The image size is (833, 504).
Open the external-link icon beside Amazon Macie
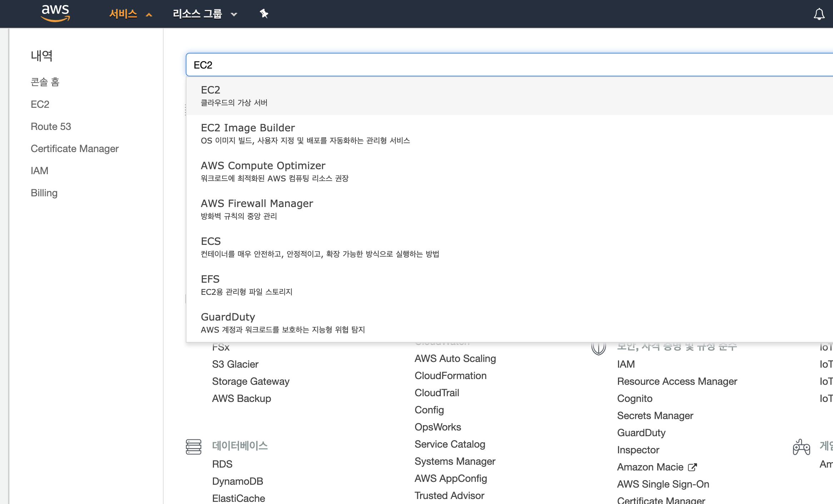point(692,467)
